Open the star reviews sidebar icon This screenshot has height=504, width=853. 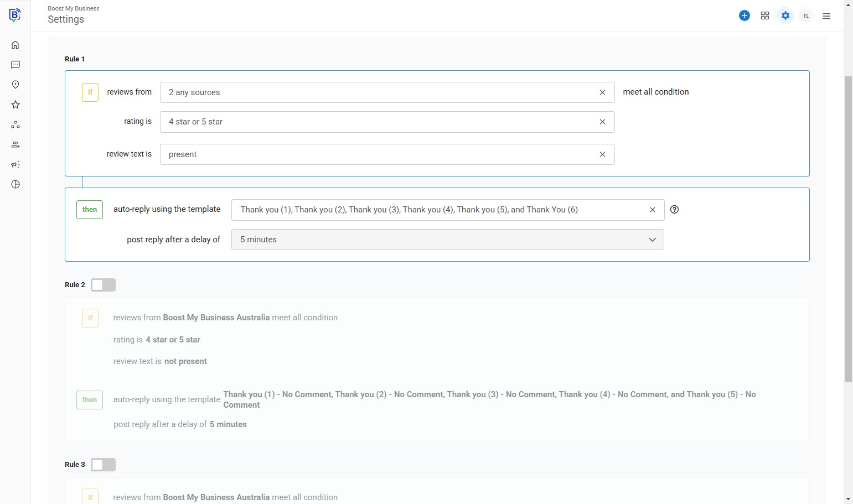(15, 105)
